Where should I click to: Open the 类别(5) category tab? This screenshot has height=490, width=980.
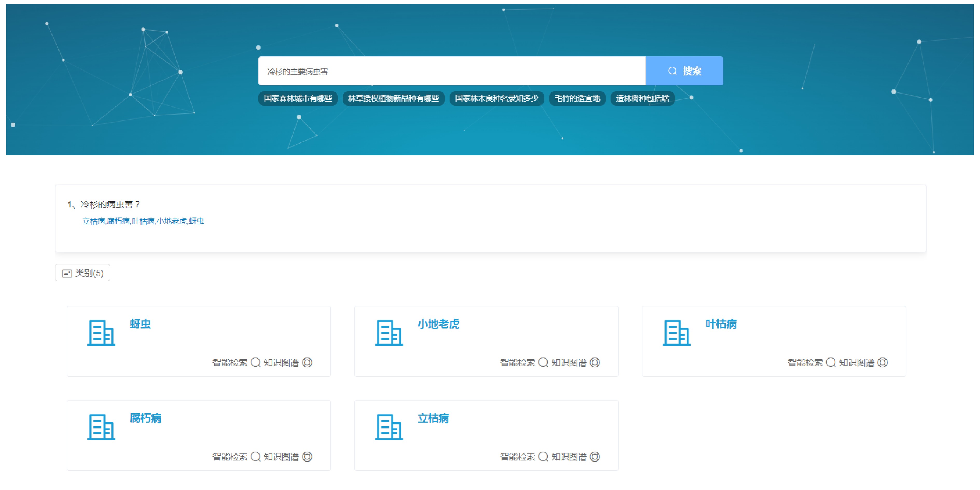click(x=82, y=273)
